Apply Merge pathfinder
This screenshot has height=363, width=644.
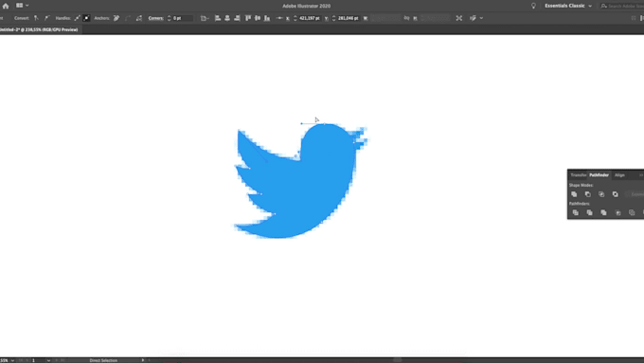(603, 212)
